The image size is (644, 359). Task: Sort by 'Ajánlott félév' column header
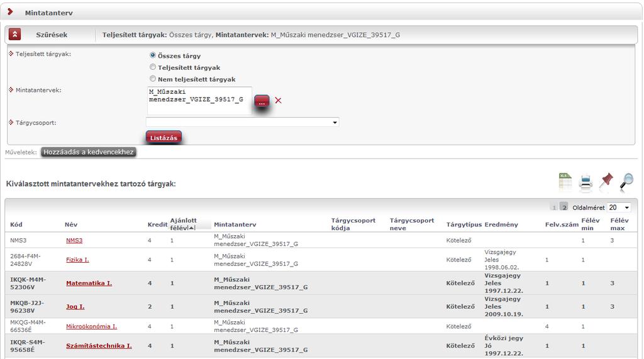(183, 224)
